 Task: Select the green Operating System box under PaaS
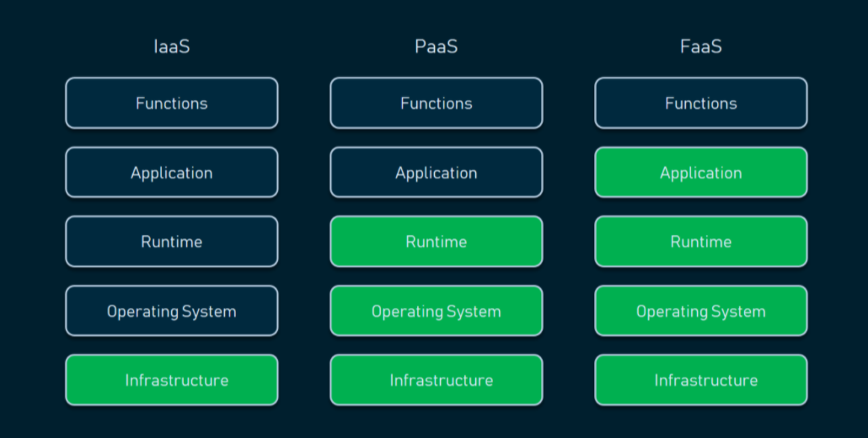pos(437,311)
